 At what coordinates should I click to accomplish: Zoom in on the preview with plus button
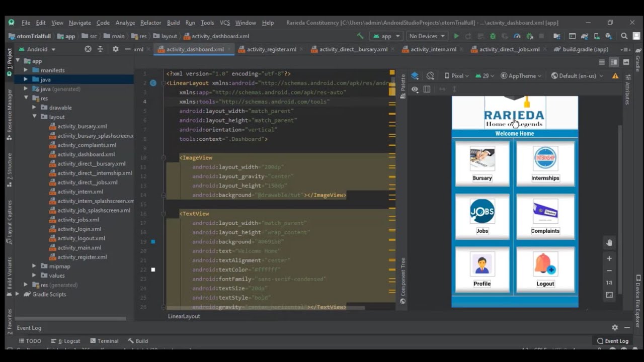pos(609,258)
